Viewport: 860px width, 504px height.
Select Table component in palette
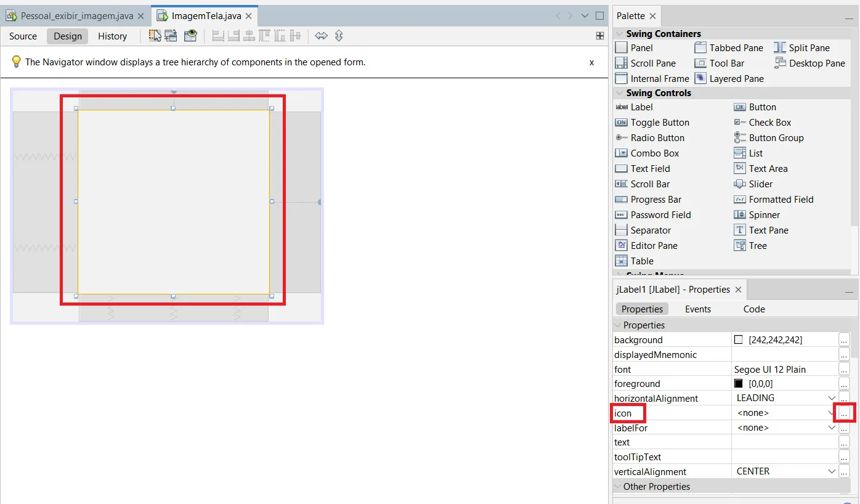coord(635,261)
